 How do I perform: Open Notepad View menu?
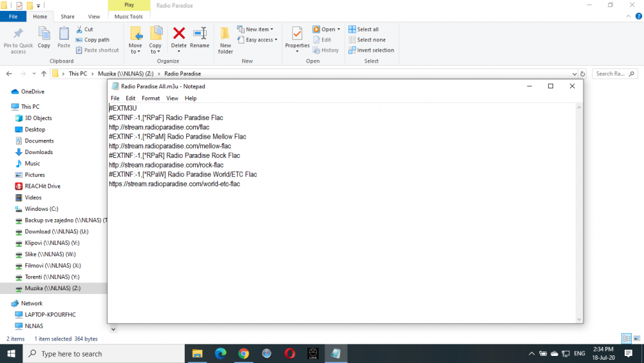172,98
